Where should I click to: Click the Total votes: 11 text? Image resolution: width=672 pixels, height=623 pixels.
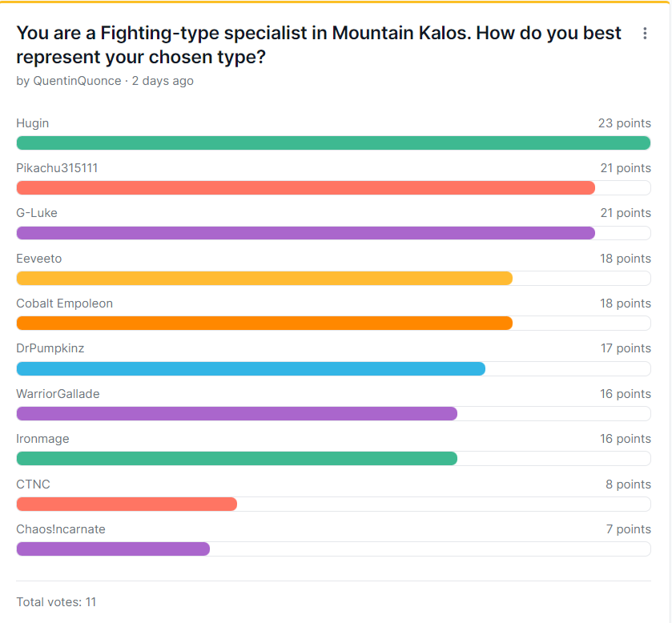(56, 602)
